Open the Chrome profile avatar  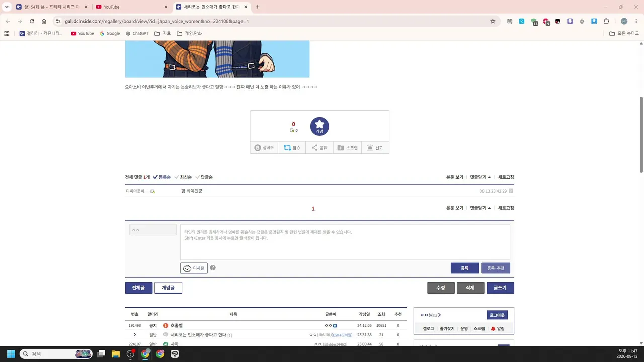tap(624, 21)
